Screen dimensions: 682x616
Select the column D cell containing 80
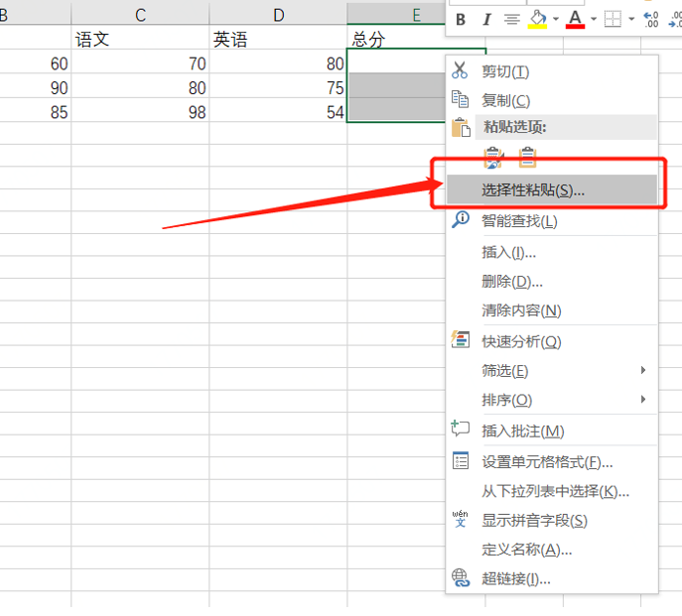tap(278, 63)
